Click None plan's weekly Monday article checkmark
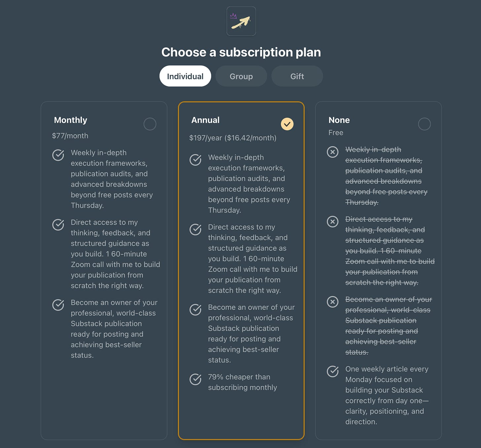This screenshot has height=448, width=481. pos(333,371)
